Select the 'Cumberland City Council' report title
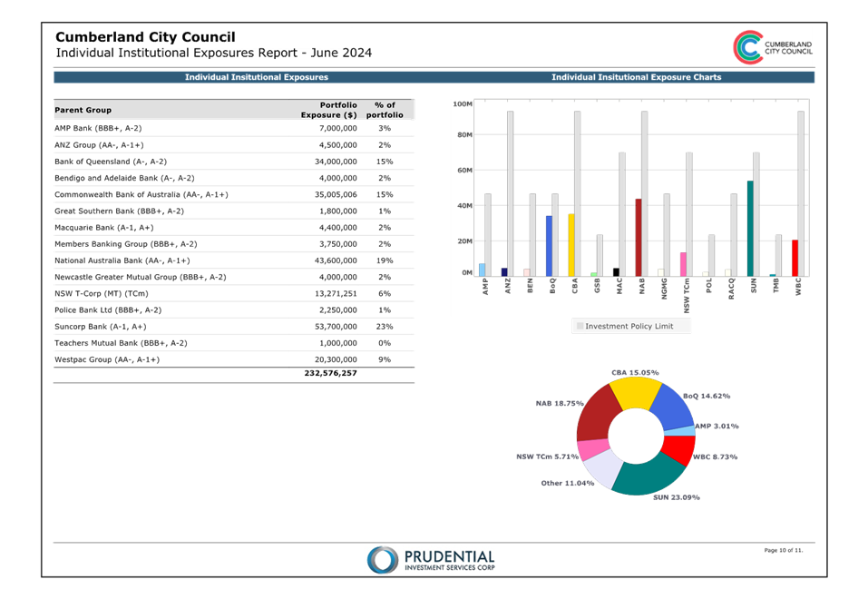This screenshot has height=599, width=868. click(x=145, y=37)
